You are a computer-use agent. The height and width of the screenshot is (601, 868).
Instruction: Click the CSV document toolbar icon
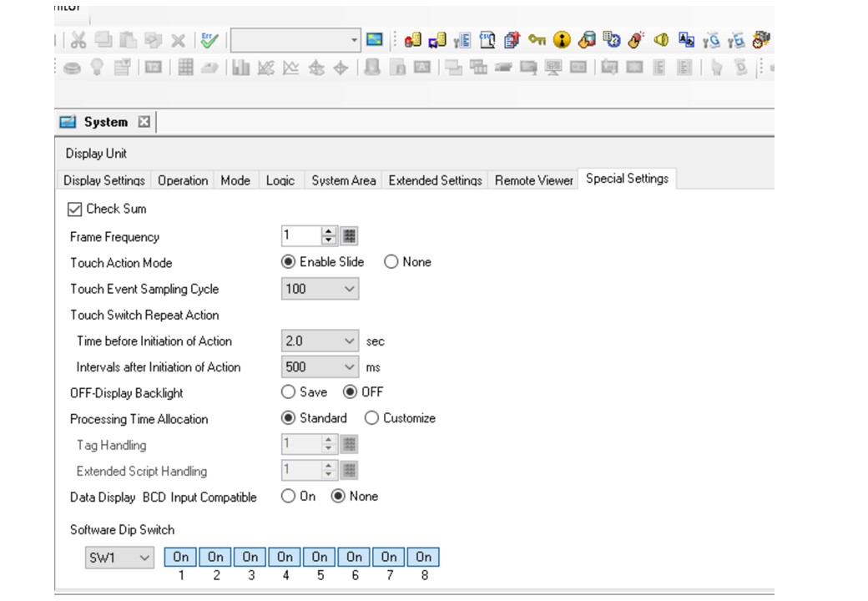(487, 40)
